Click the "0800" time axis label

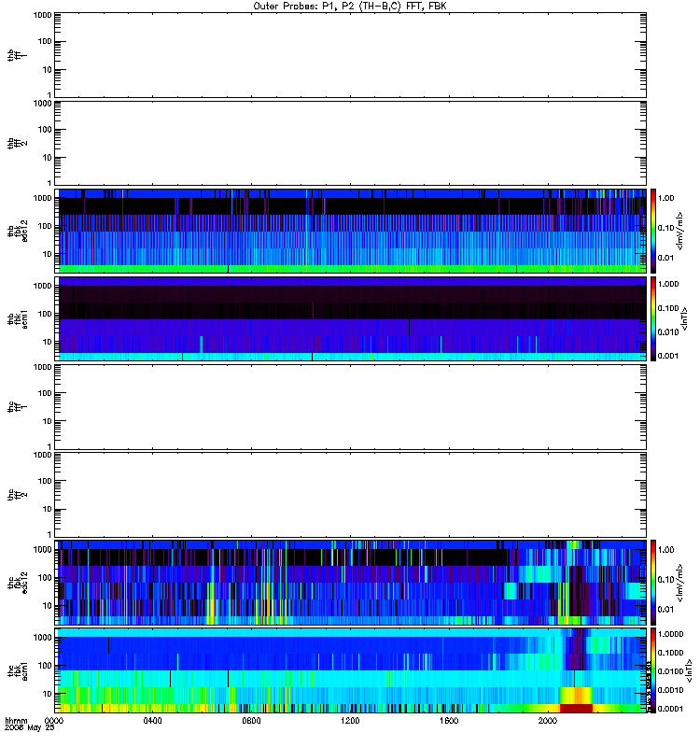251,721
